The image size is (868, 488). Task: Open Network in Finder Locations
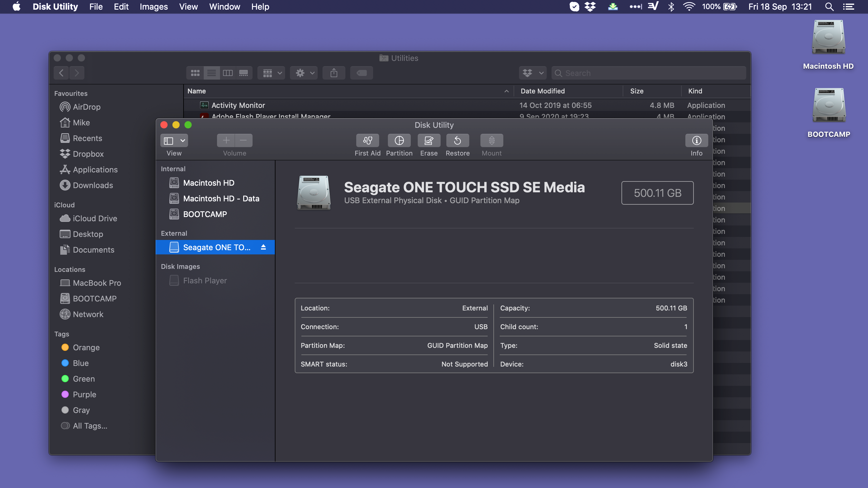[x=88, y=314]
